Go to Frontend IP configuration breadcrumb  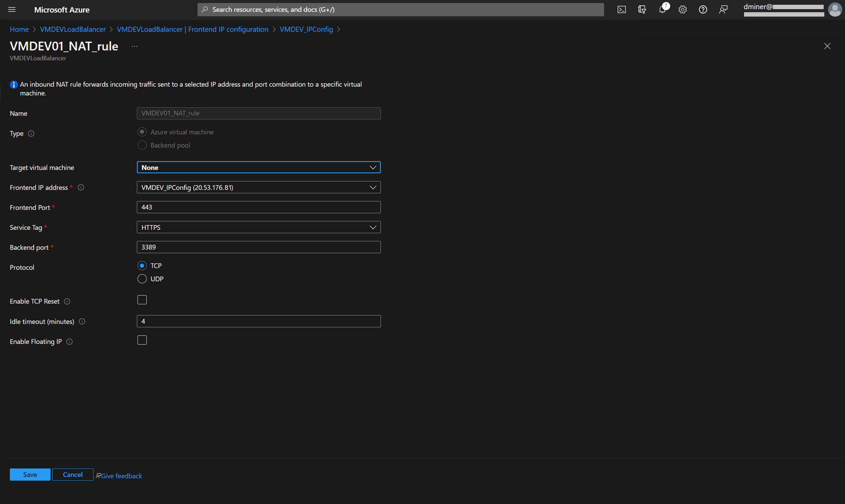[x=192, y=29]
